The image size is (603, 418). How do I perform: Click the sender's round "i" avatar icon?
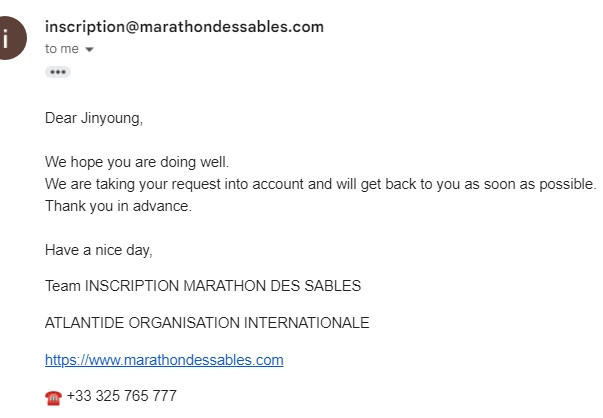tap(8, 38)
